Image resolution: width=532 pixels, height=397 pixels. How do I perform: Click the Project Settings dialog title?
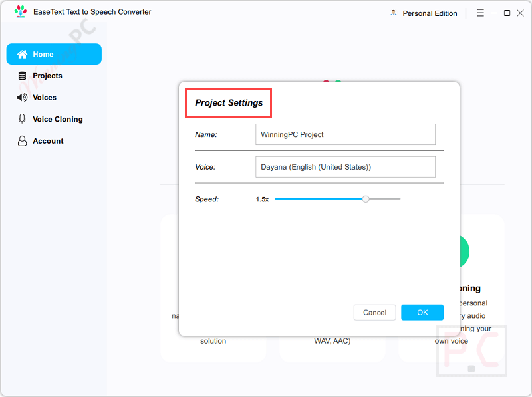click(x=229, y=103)
